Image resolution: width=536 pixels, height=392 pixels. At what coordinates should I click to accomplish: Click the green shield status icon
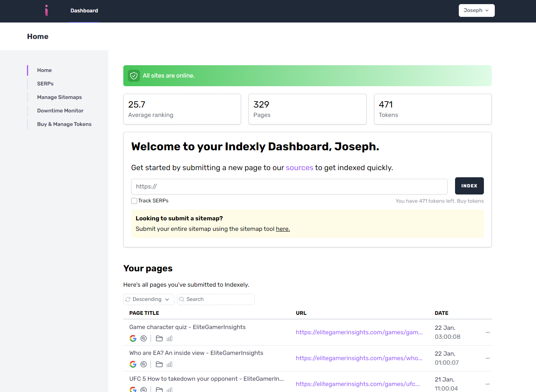click(x=134, y=76)
